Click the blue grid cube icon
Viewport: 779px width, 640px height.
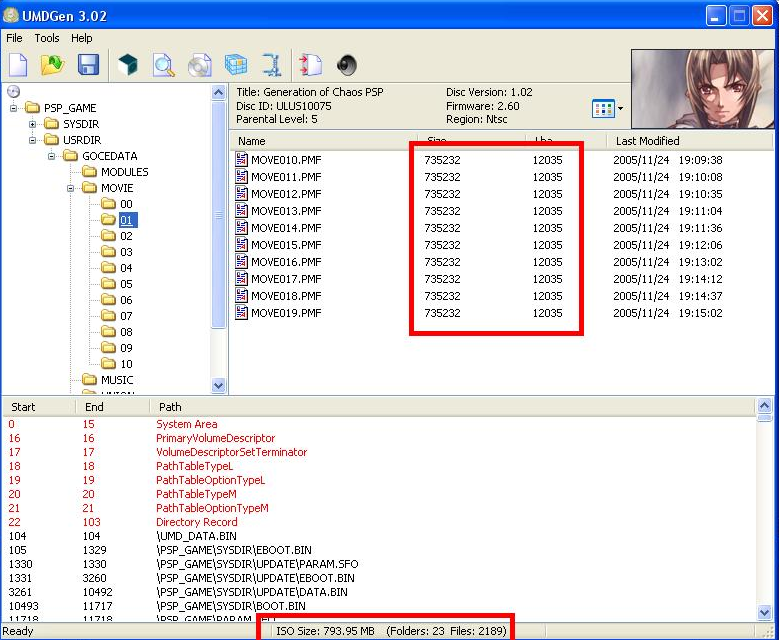click(235, 66)
